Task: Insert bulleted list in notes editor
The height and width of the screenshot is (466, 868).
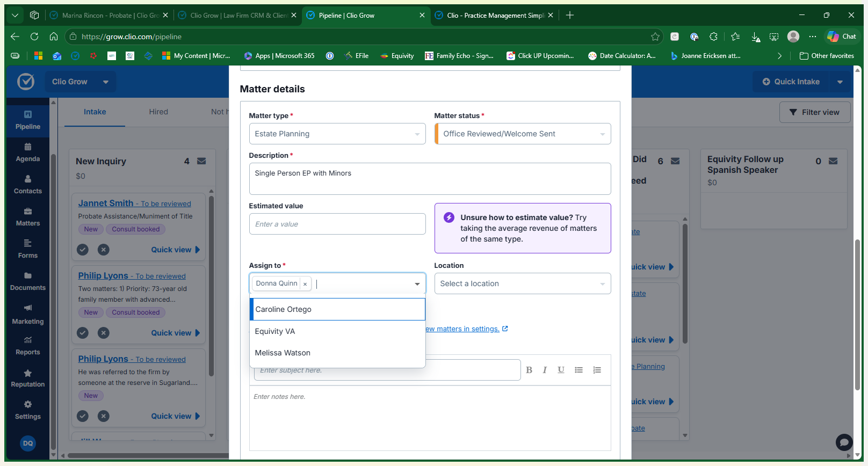Action: [x=578, y=370]
